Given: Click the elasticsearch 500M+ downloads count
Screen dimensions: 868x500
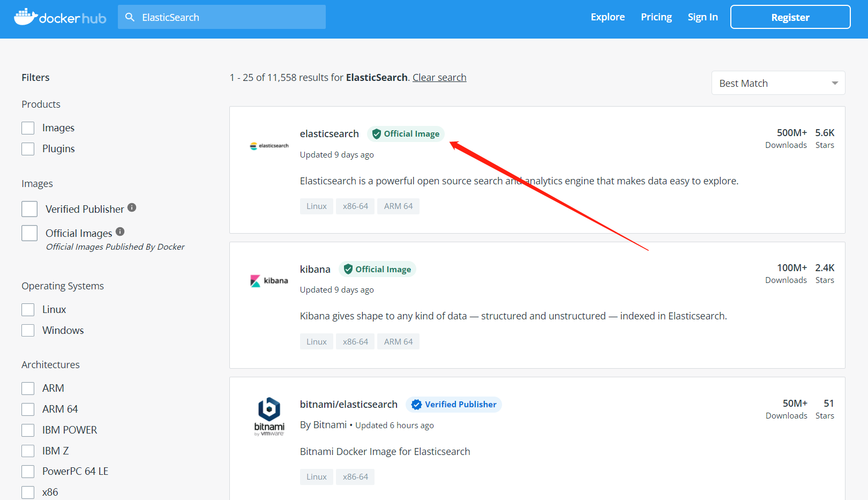Looking at the screenshot, I should (792, 133).
